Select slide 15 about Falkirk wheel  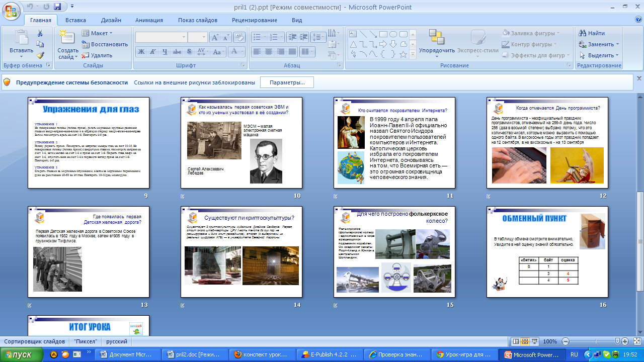click(394, 252)
